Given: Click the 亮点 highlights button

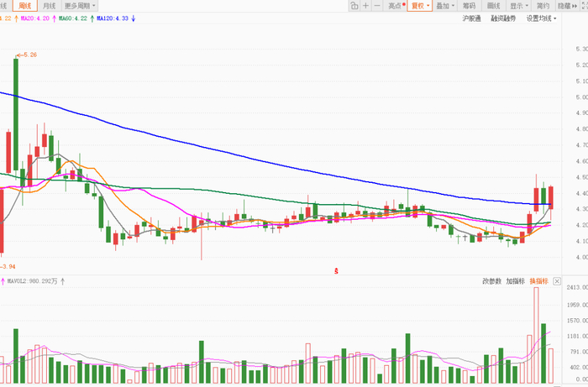Looking at the screenshot, I should click(x=396, y=6).
